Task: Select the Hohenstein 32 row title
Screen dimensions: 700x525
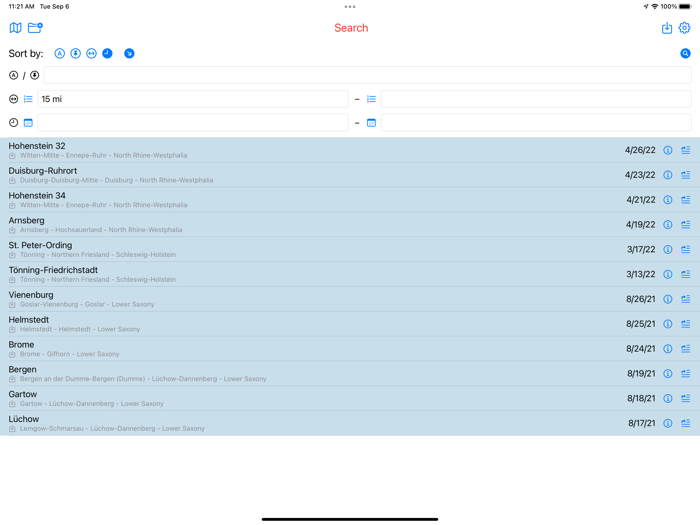Action: pos(37,146)
